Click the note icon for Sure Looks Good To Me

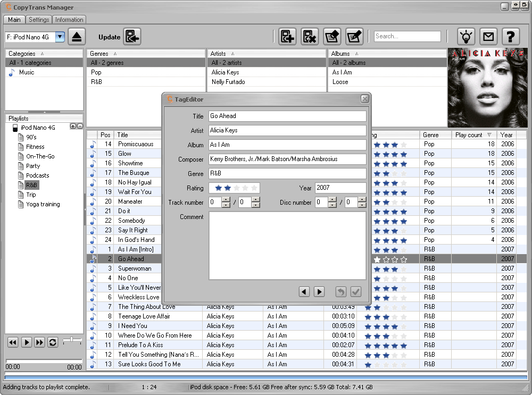click(93, 365)
